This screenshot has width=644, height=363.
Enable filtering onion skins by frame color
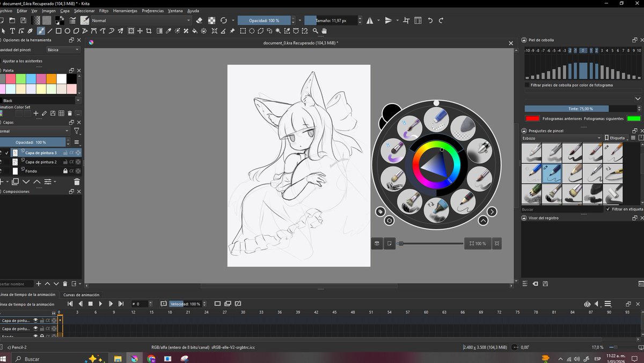coord(527,85)
